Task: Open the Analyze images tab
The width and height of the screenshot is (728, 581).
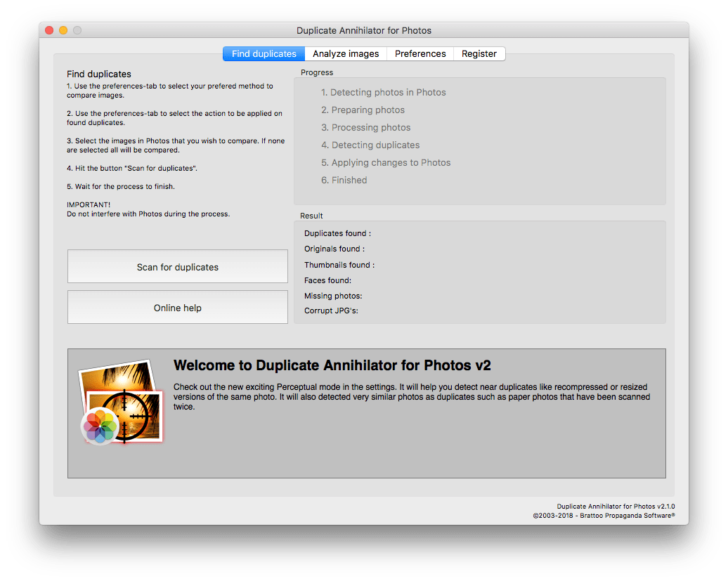Action: (x=346, y=54)
